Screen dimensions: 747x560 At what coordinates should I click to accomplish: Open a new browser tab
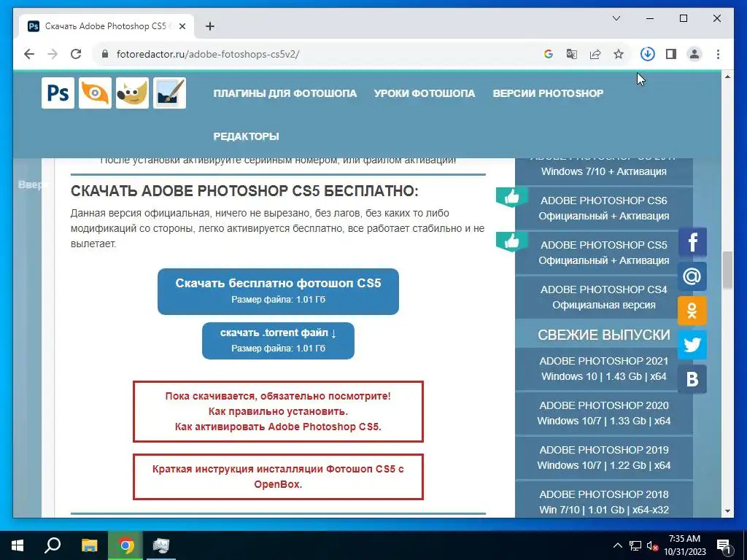coord(210,26)
